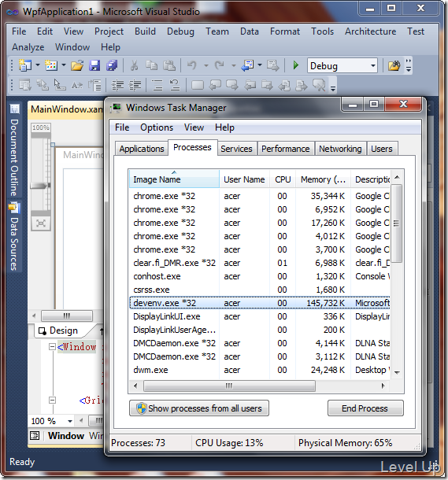Viewport: 448px width, 480px height.
Task: Open Task Manager's Options menu
Action: [x=157, y=127]
